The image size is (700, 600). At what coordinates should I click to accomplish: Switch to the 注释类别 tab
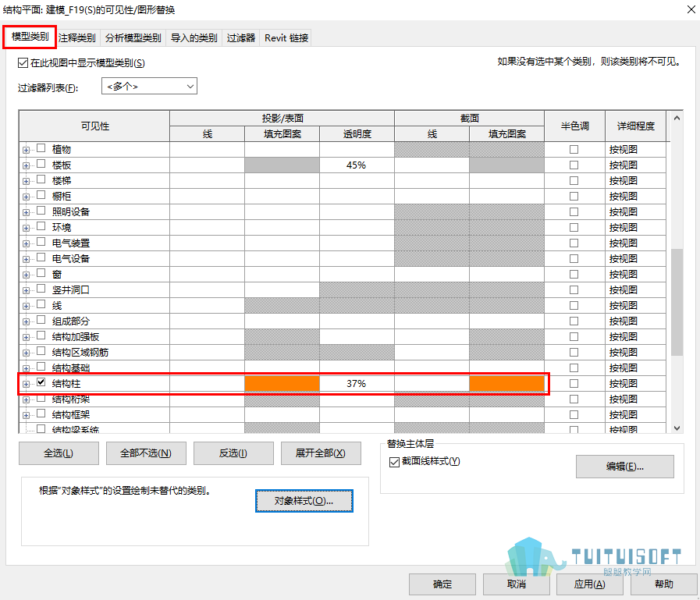76,38
